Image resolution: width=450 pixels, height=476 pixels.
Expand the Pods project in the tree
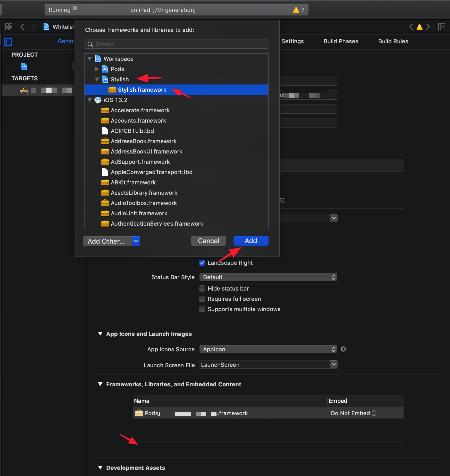97,69
